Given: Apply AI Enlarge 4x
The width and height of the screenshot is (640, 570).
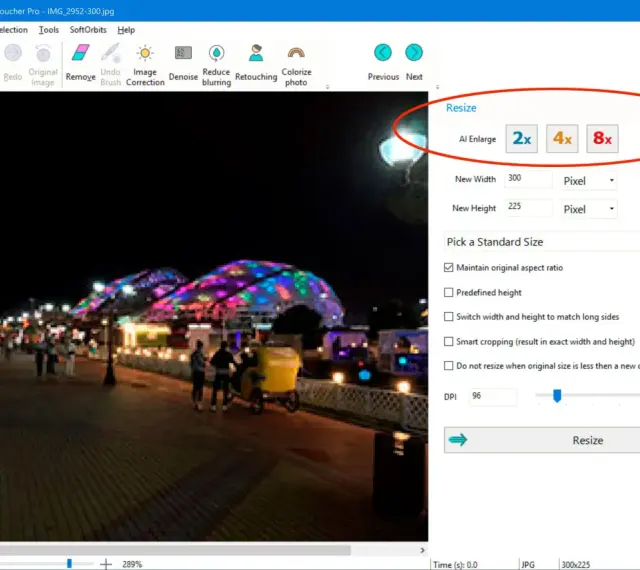Looking at the screenshot, I should [562, 139].
